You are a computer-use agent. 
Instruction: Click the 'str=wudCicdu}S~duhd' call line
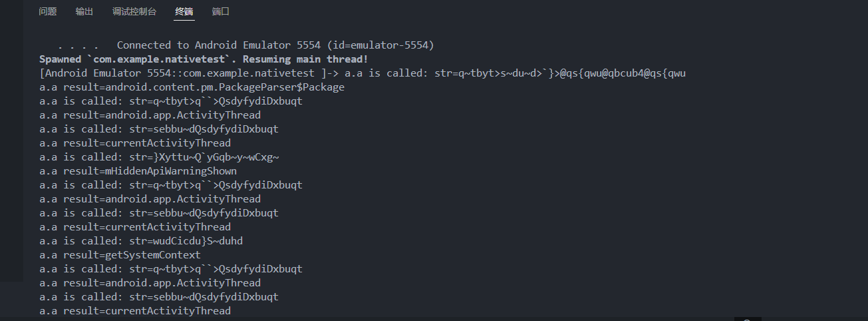tap(141, 241)
